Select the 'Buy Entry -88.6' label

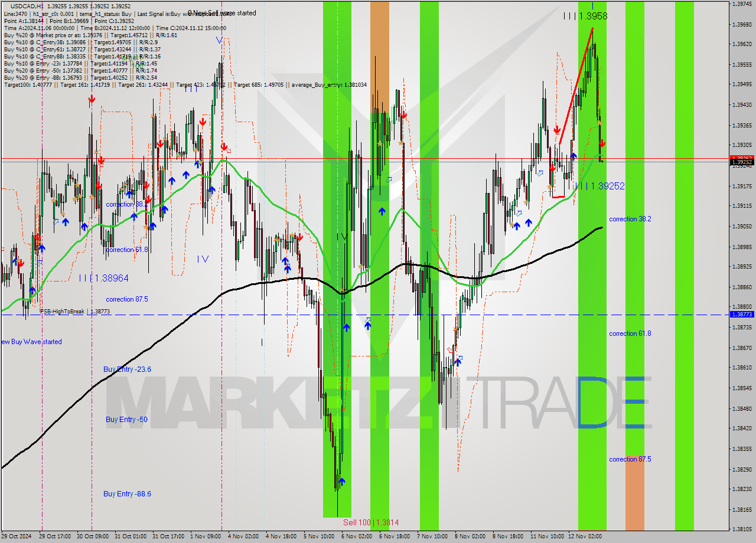(x=127, y=494)
